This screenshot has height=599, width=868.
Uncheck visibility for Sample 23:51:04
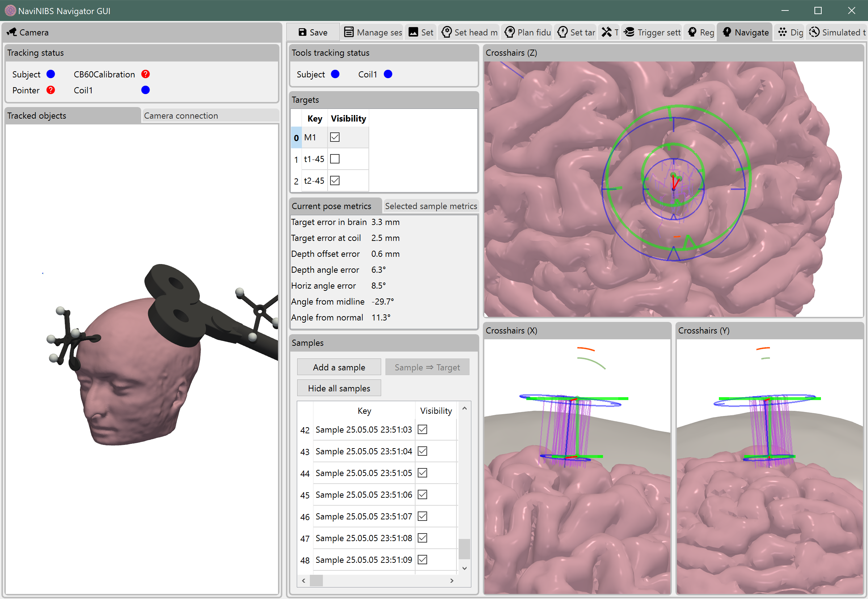[x=423, y=451]
